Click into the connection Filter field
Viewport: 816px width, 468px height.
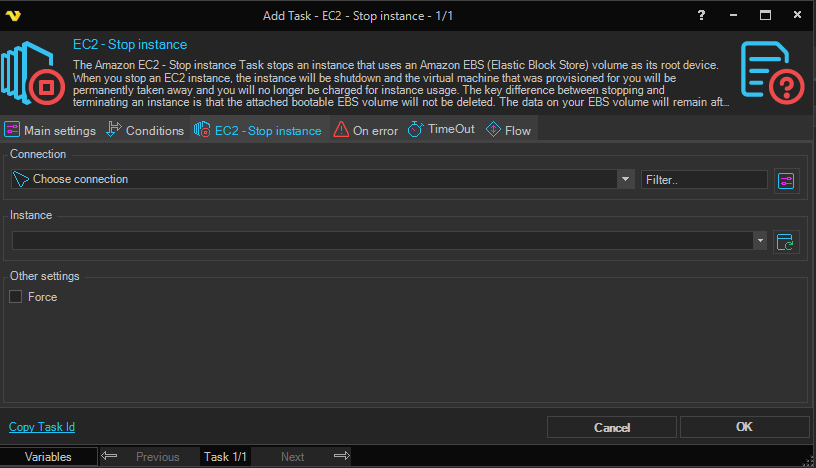pos(704,180)
